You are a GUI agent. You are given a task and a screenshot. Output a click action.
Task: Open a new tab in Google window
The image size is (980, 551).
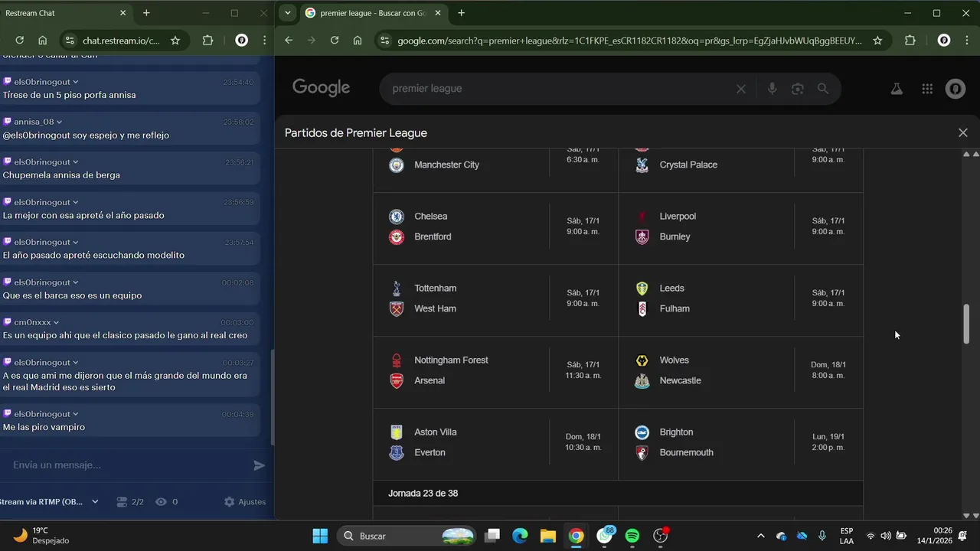click(461, 13)
